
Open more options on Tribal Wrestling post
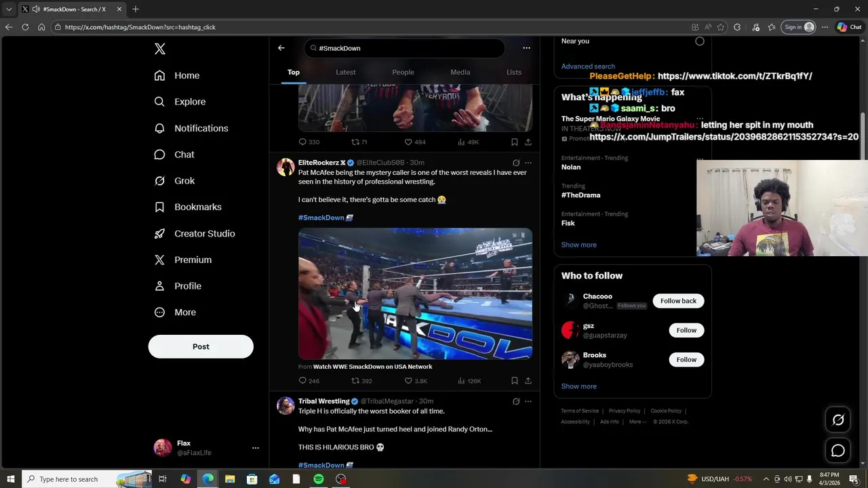tap(528, 401)
